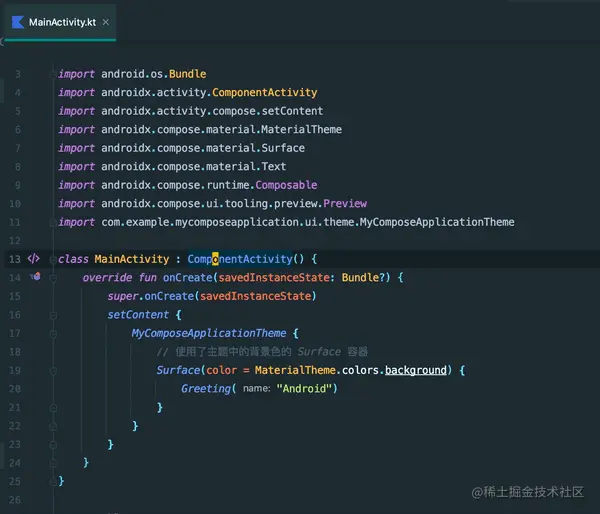600x514 pixels.
Task: Collapse the Surface block fold on line 19
Action: coord(53,371)
